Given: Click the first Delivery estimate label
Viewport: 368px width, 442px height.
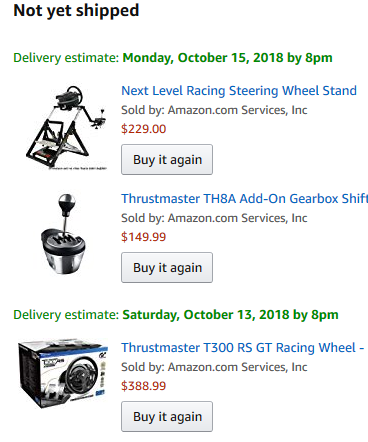Looking at the screenshot, I should (66, 58).
